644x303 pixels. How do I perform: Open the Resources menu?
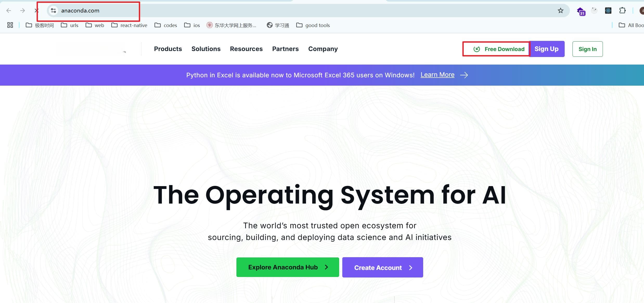[x=246, y=49]
